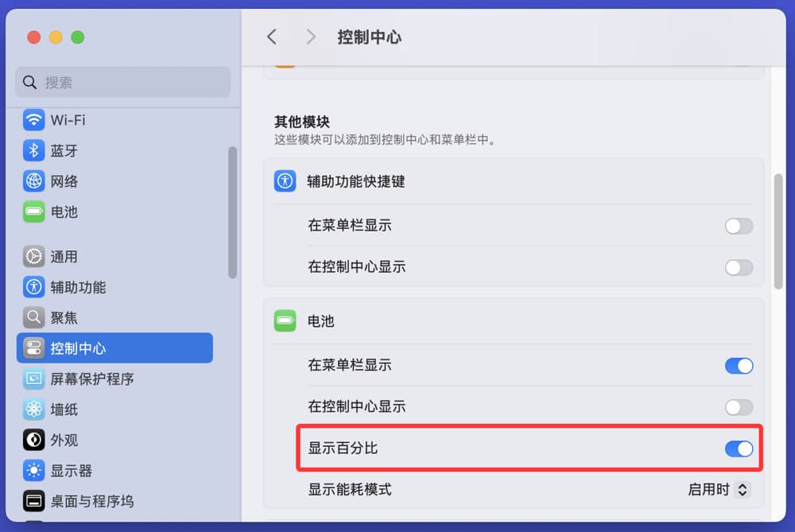Screen dimensions: 795x532
Task: Open the 显示能耗模式 dropdown
Action: click(x=718, y=489)
